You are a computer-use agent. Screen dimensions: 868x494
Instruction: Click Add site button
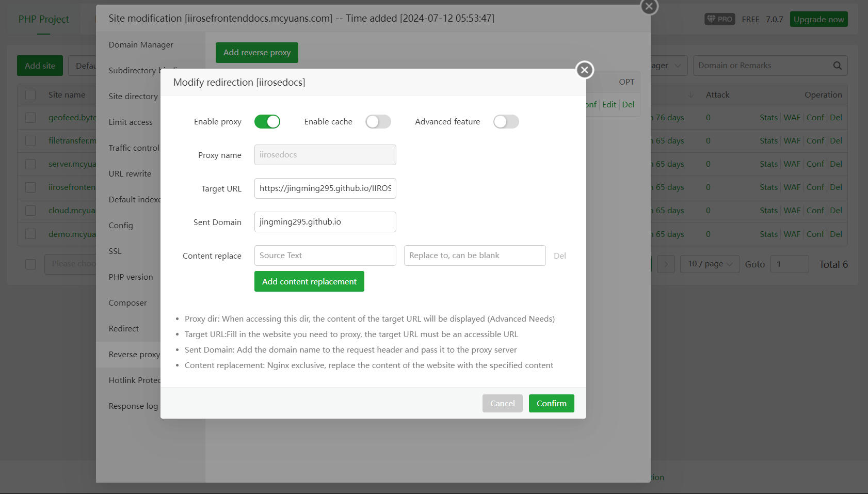40,66
